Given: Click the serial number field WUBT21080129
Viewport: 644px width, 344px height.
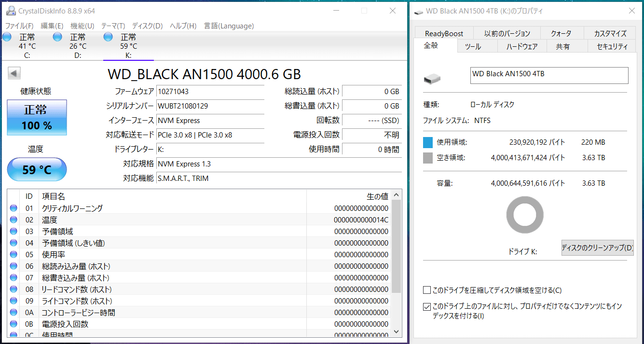Looking at the screenshot, I should (210, 106).
